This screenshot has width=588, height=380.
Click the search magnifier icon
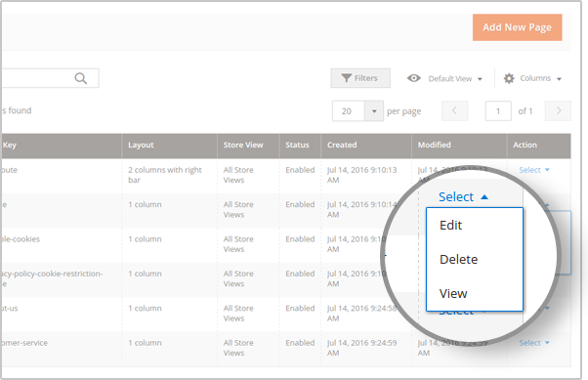pos(81,78)
